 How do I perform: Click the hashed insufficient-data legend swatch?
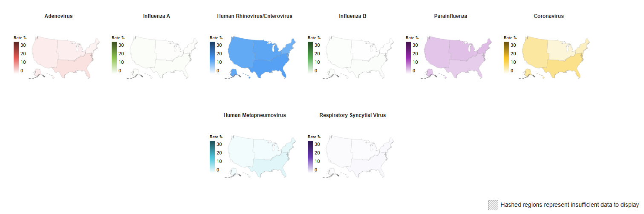pyautogui.click(x=493, y=205)
